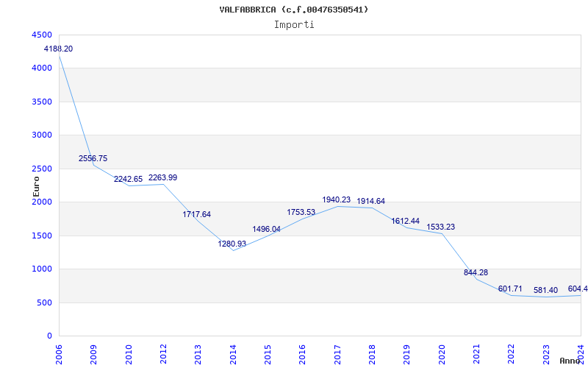588x368 pixels.
Task: Click the 2012 x-axis year label
Action: (163, 355)
